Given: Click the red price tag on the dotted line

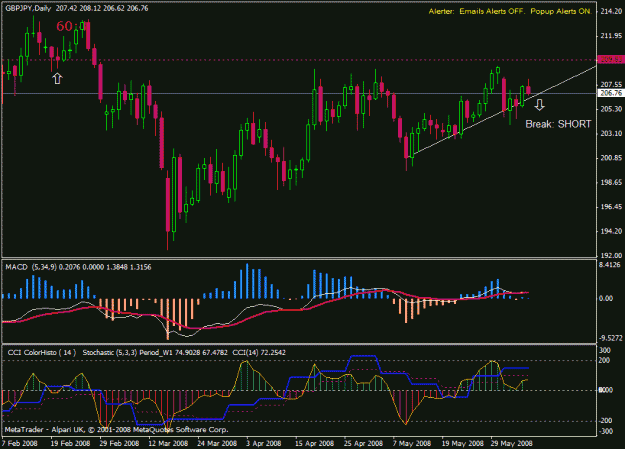Looking at the screenshot, I should click(611, 60).
